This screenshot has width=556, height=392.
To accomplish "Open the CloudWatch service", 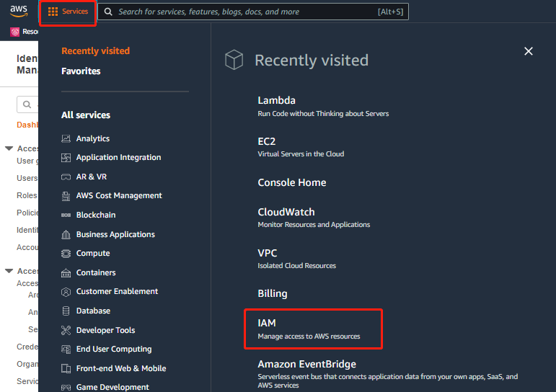I will click(x=286, y=212).
